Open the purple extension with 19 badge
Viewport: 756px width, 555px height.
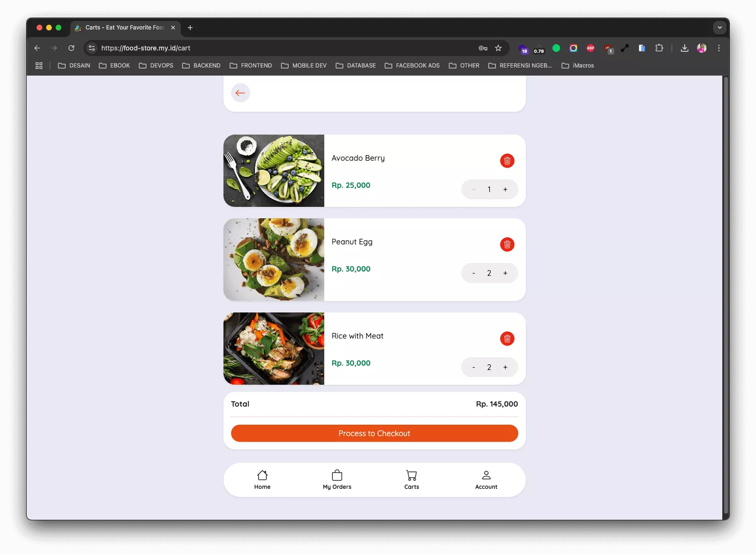523,49
